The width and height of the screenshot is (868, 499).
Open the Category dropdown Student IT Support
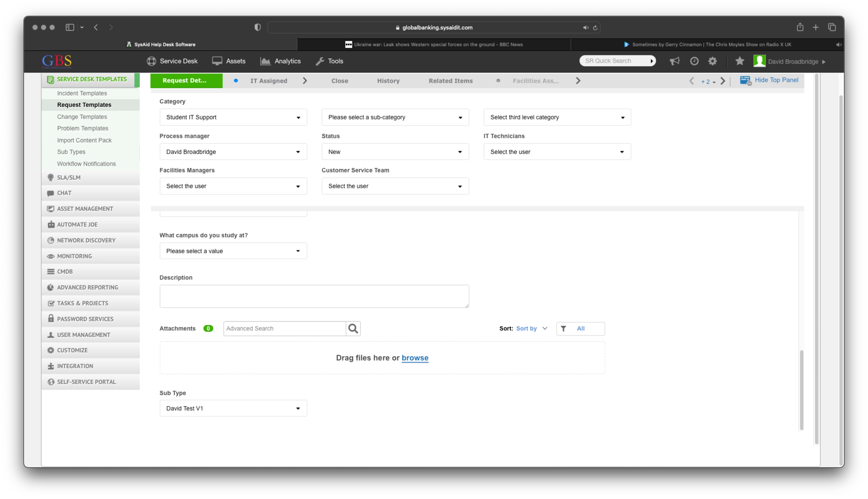(x=233, y=117)
